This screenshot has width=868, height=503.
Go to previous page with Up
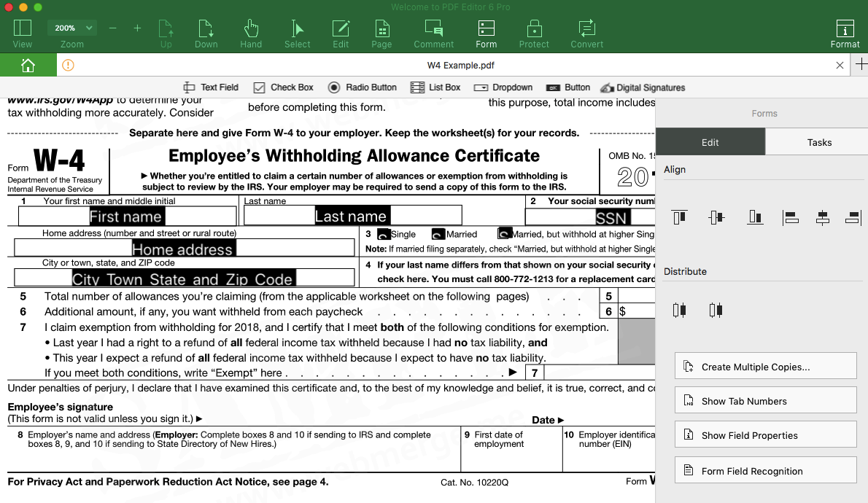pos(166,34)
